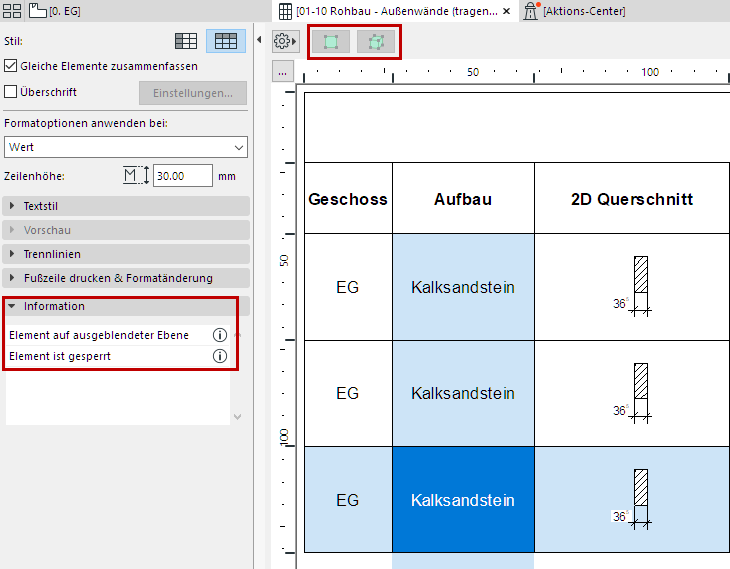Click the empty title row of the table
Viewport: 730px width, 569px height.
pos(517,127)
